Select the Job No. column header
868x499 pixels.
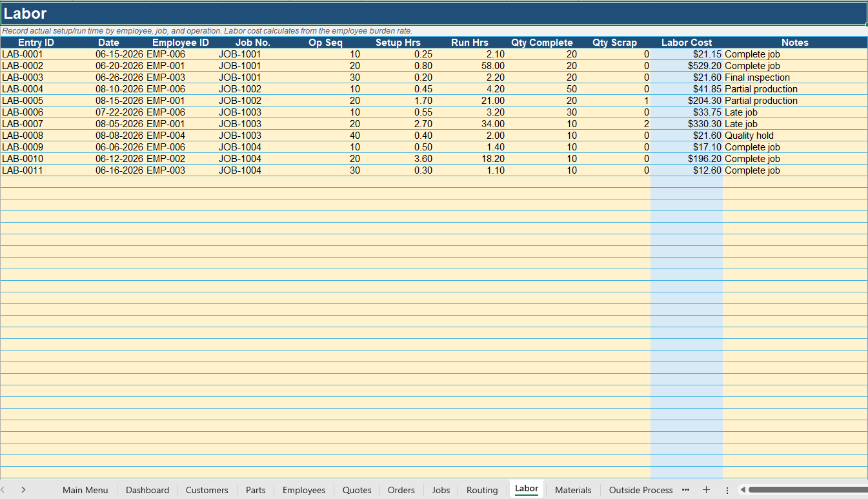coord(253,43)
